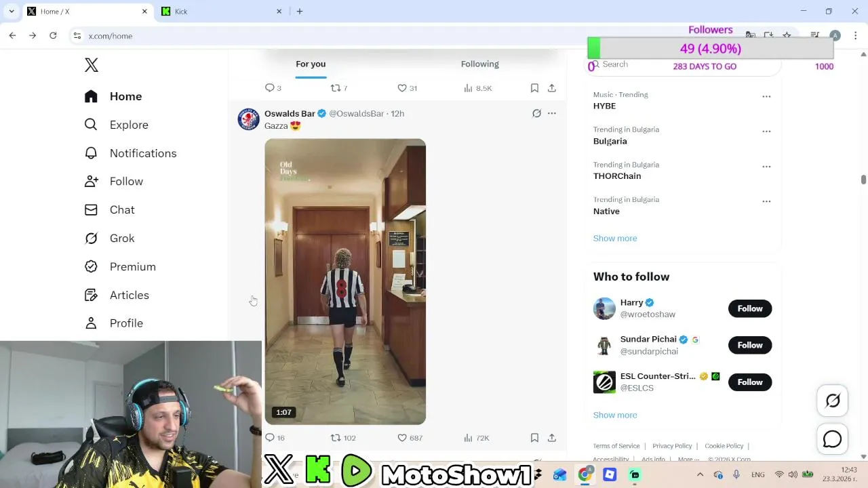Share the post with 31 likes
Viewport: 868px width, 488px height.
[552, 88]
